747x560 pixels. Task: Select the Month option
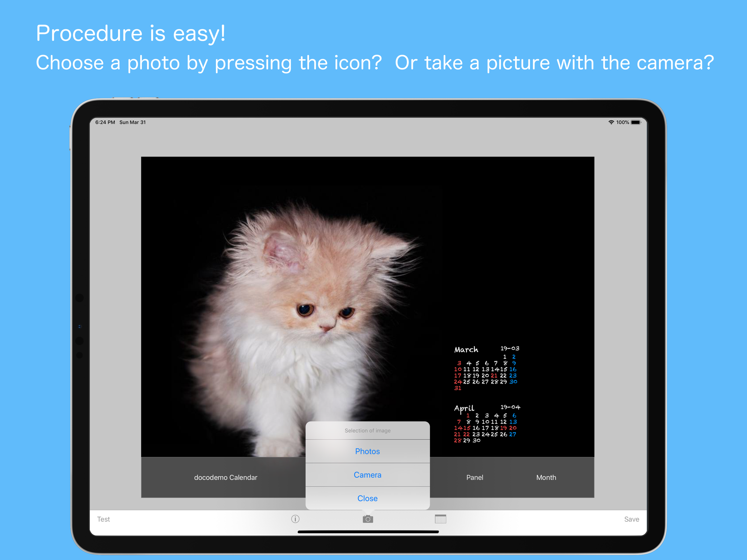tap(546, 477)
